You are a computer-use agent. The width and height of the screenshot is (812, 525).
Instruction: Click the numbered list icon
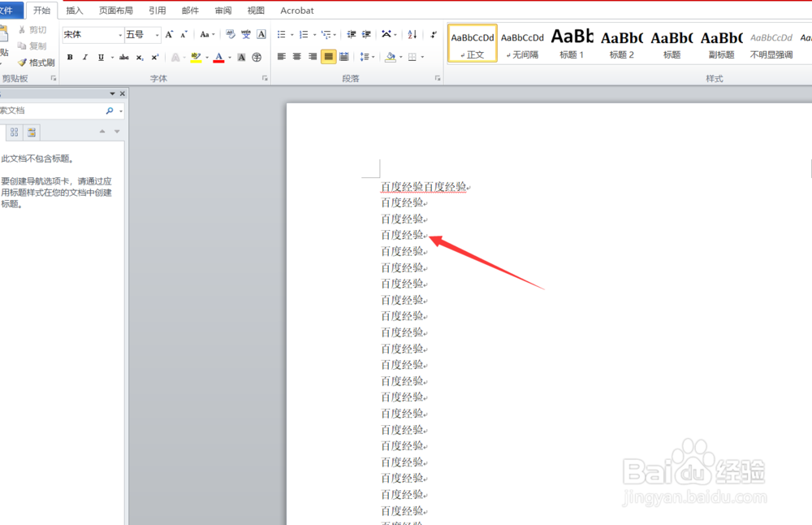[x=304, y=35]
